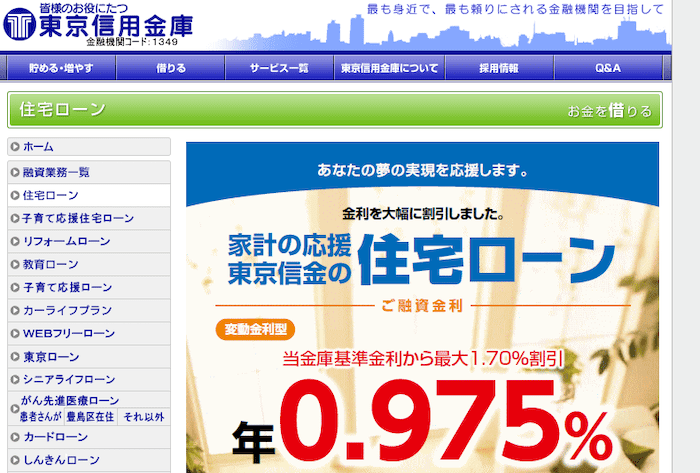Open the 借りる navigation menu
The height and width of the screenshot is (473, 700).
tap(171, 68)
